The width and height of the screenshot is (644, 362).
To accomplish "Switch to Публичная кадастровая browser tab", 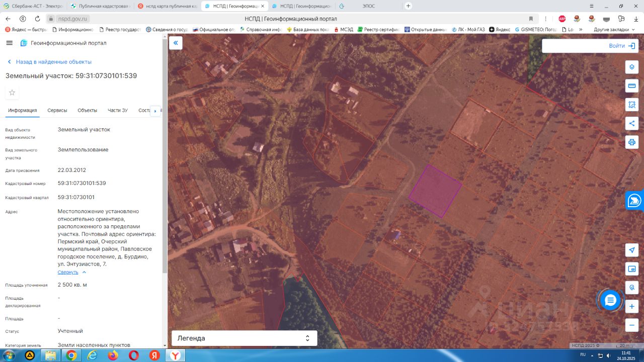I will click(100, 6).
